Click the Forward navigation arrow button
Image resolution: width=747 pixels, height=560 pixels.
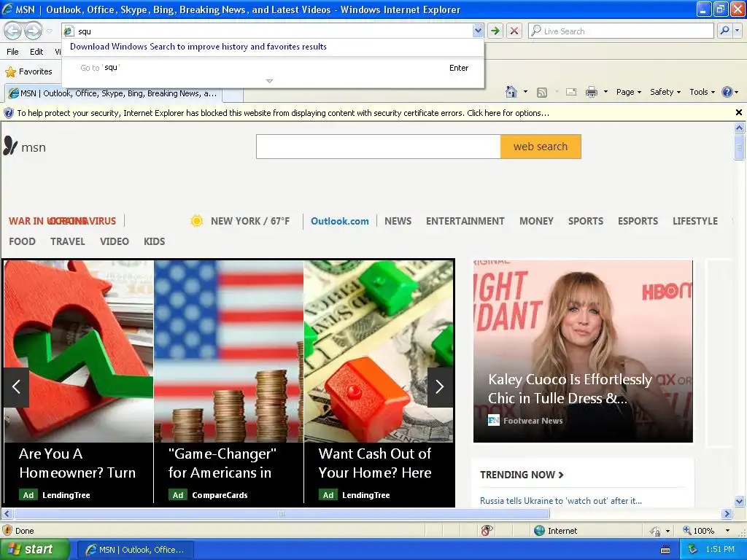[33, 31]
